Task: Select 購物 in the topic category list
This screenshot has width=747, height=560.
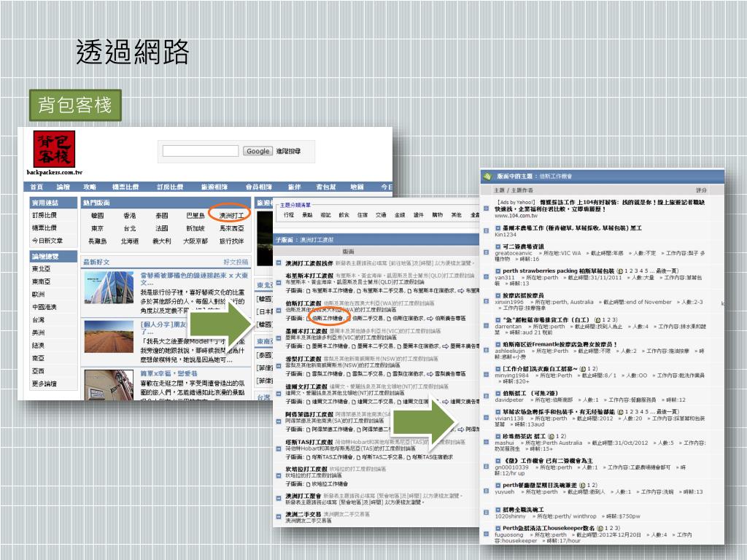Action: (438, 215)
